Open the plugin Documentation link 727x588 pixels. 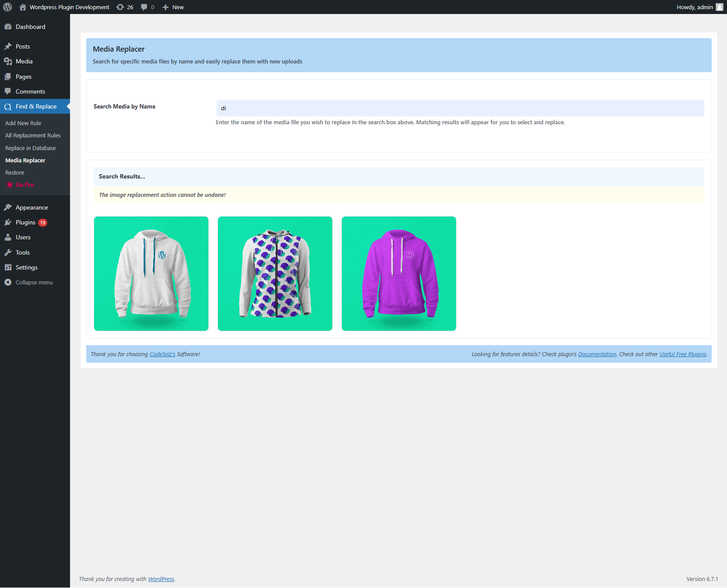click(x=597, y=354)
